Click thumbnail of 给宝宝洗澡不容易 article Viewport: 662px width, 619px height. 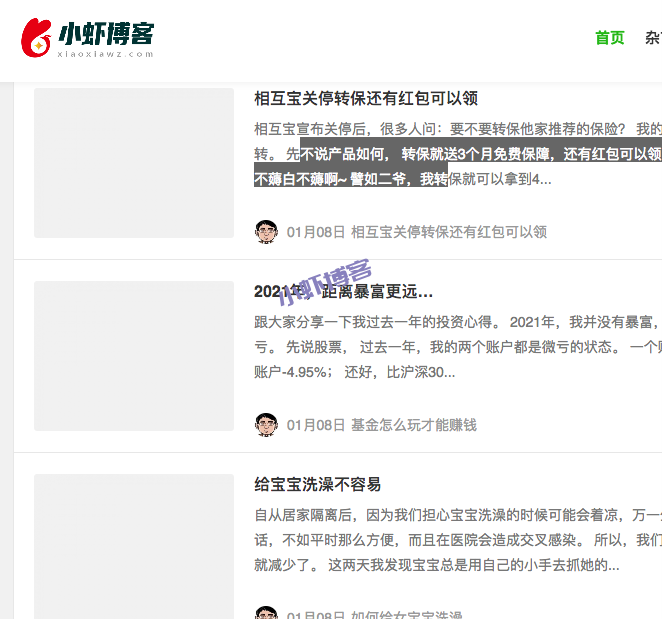pos(134,546)
